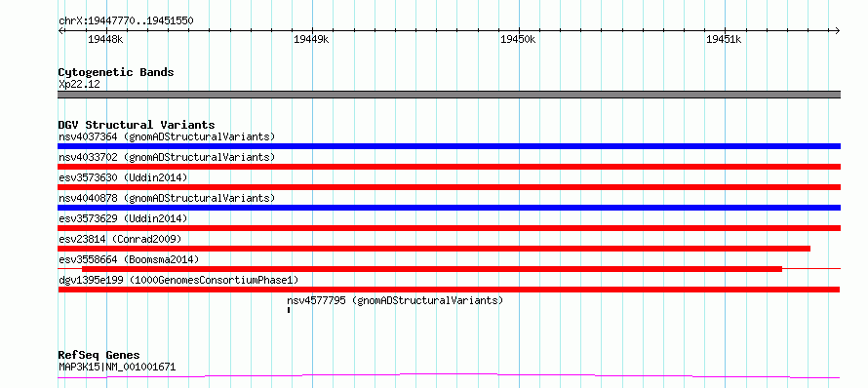868x388 pixels.
Task: Click the nsv4037364 variant label
Action: pyautogui.click(x=167, y=136)
